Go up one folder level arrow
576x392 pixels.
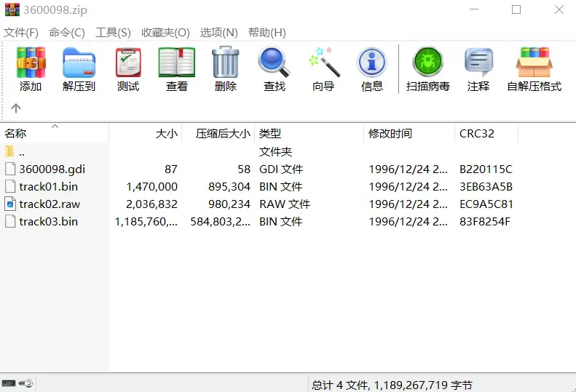click(x=16, y=108)
